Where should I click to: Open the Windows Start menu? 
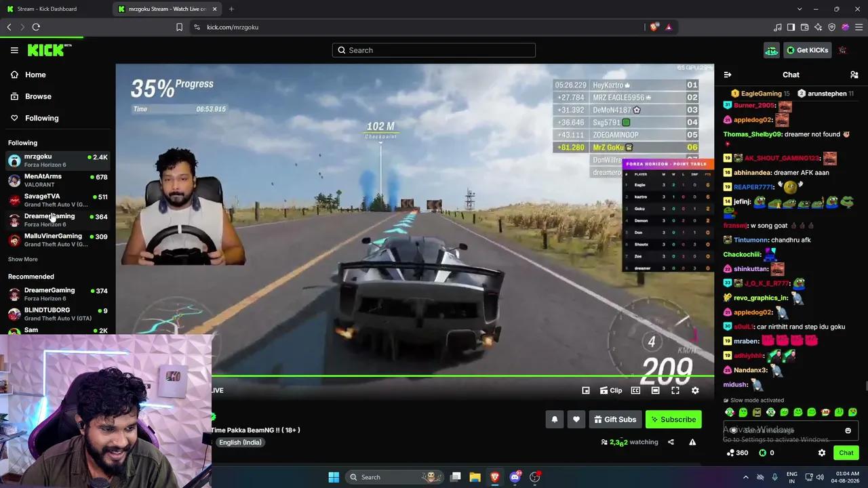coord(334,477)
